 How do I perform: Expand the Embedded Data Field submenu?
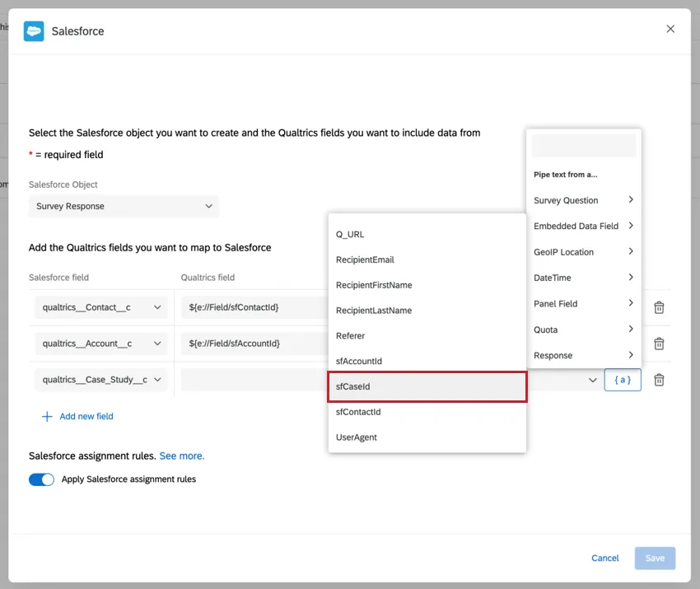(x=584, y=226)
